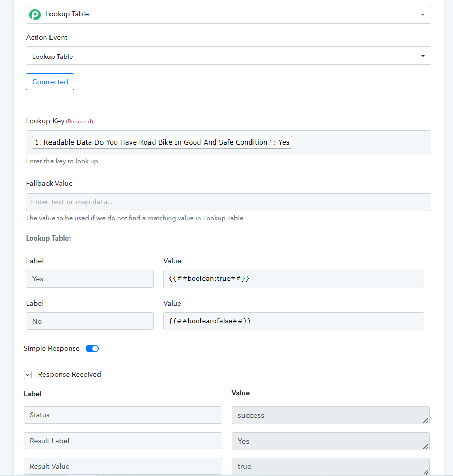
Task: Toggle the Simple Response switch
Action: pyautogui.click(x=92, y=349)
